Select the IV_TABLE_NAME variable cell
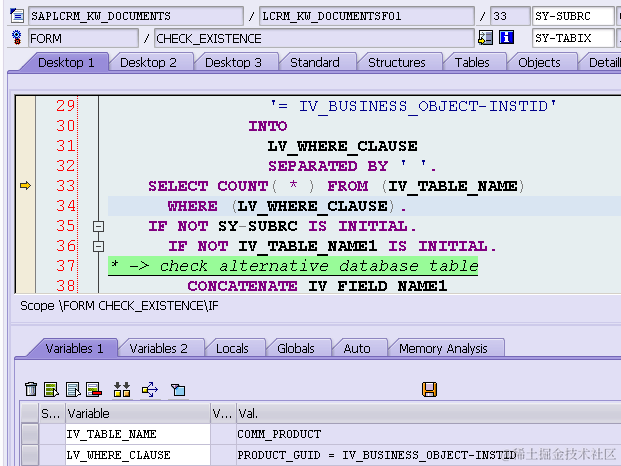 pos(137,434)
